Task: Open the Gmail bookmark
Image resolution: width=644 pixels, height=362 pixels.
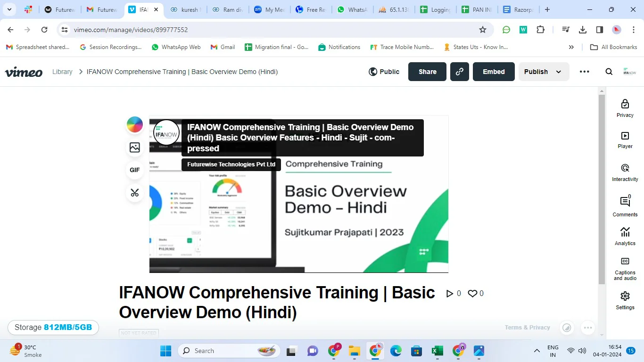Action: point(223,47)
